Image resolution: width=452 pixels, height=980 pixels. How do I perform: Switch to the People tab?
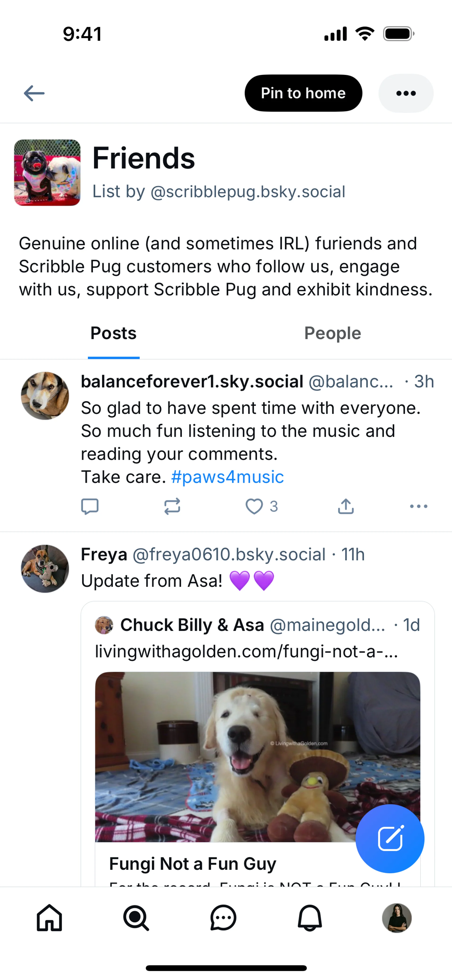(333, 334)
